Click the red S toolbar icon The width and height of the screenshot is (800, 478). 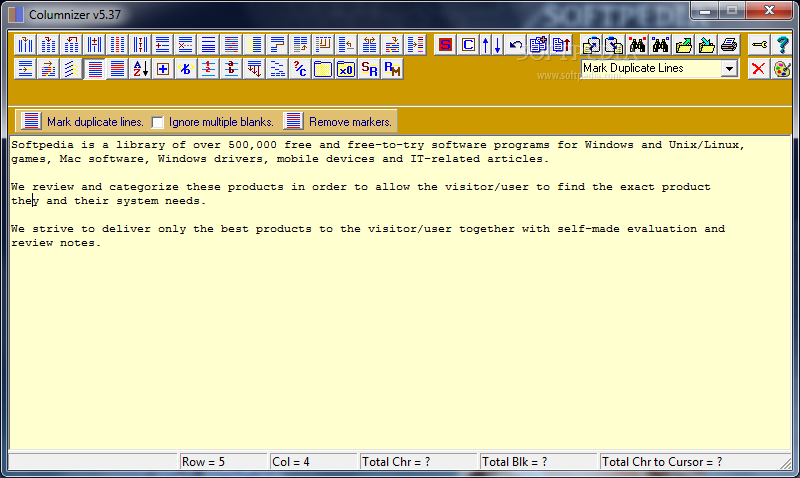pos(445,45)
